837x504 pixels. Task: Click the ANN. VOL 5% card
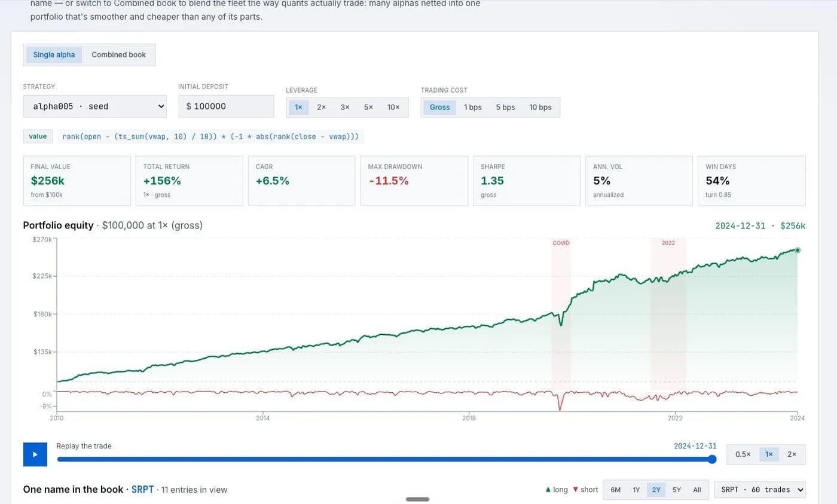click(639, 181)
